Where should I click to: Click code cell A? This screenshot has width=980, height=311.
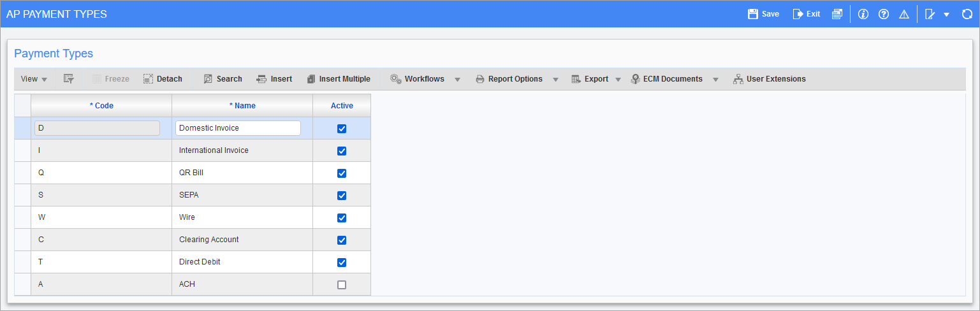tap(101, 284)
